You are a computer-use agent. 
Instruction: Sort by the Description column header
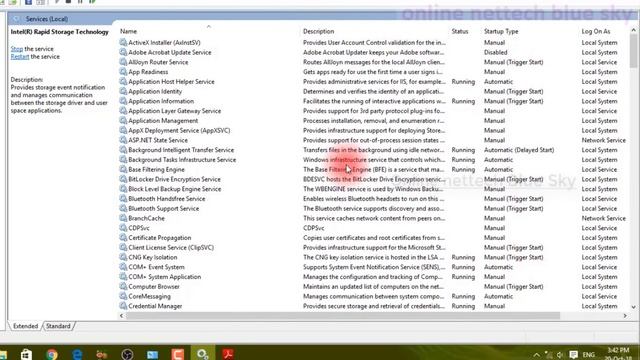318,31
